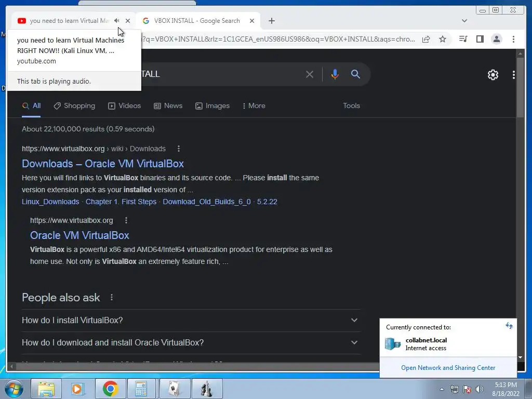Open Action Center flag tray icon
Image resolution: width=532 pixels, height=399 pixels.
(x=467, y=389)
